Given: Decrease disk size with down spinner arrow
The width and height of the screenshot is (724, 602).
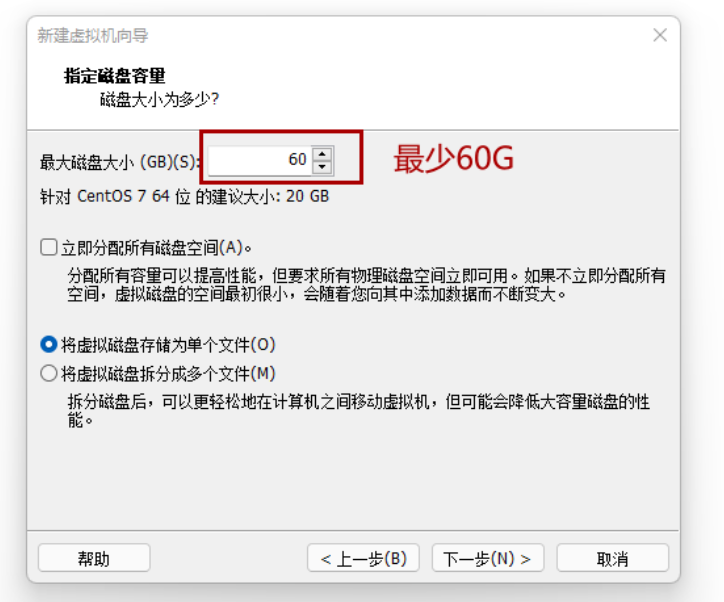Looking at the screenshot, I should click(322, 167).
